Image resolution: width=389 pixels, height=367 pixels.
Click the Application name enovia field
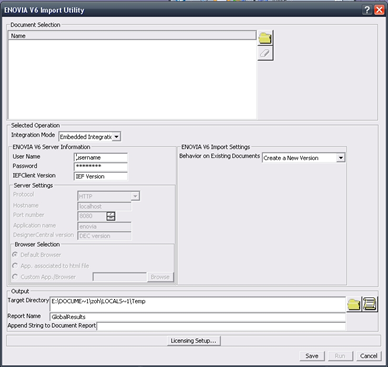click(104, 226)
